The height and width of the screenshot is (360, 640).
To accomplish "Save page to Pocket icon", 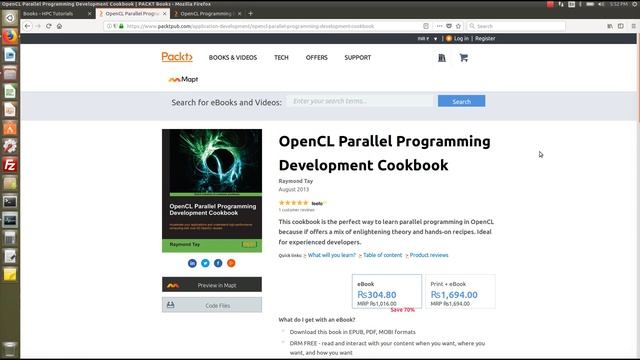I will click(449, 26).
